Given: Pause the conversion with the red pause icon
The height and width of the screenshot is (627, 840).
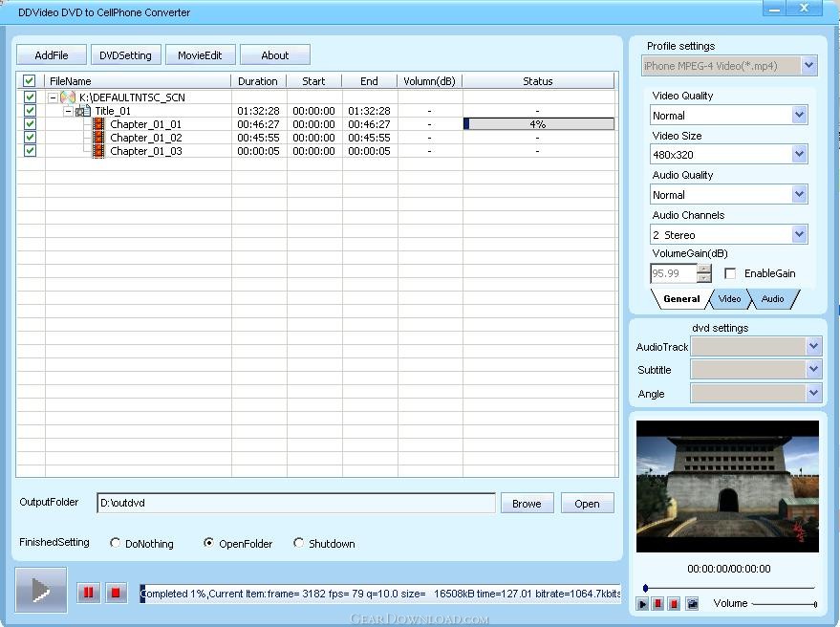Looking at the screenshot, I should [88, 593].
